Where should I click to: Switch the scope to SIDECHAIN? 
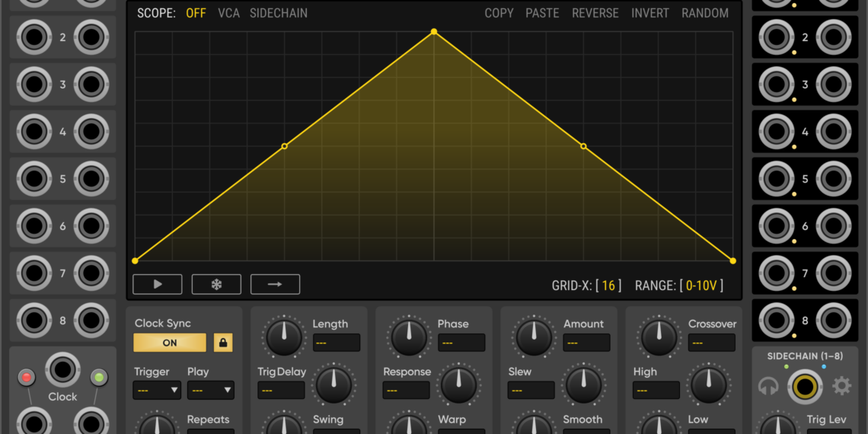point(279,13)
